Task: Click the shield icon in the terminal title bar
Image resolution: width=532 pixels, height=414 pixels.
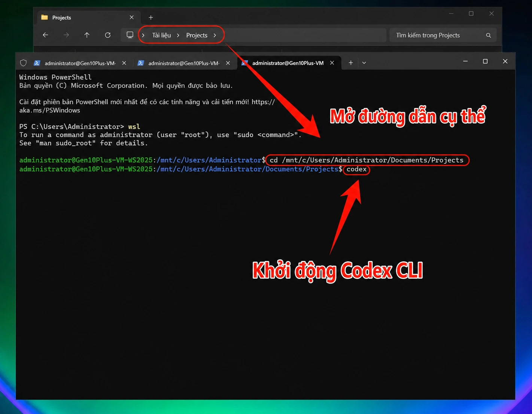Action: 23,63
